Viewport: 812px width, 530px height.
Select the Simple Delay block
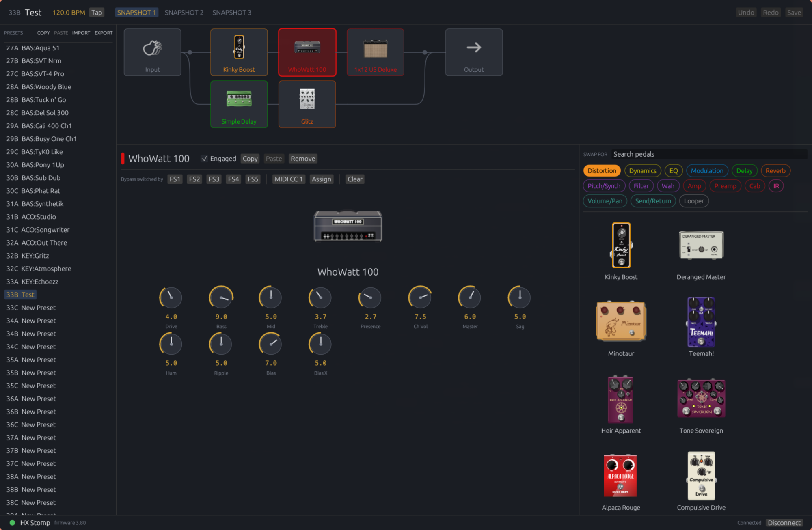[239, 104]
